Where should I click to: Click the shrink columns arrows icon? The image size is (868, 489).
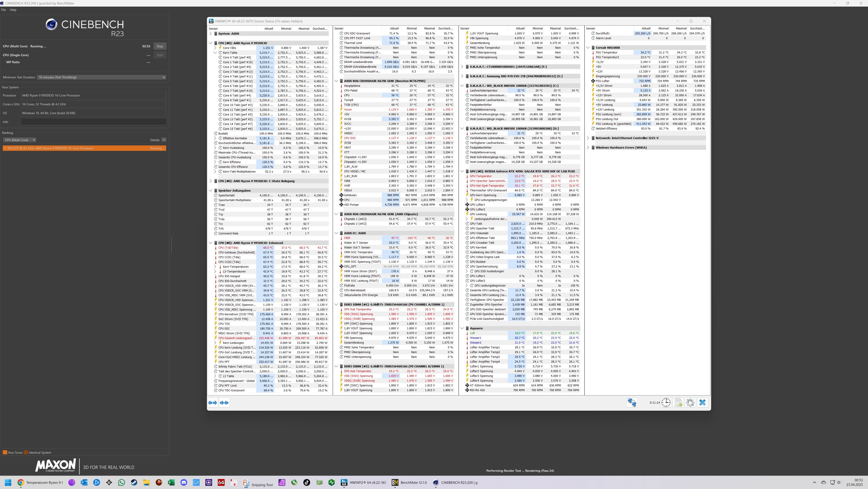click(224, 402)
